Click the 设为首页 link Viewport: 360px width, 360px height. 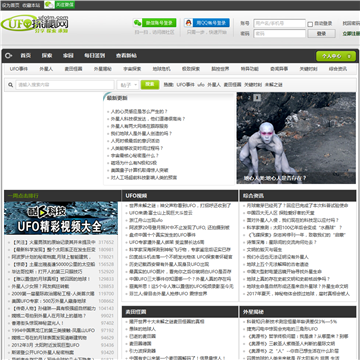(11, 5)
